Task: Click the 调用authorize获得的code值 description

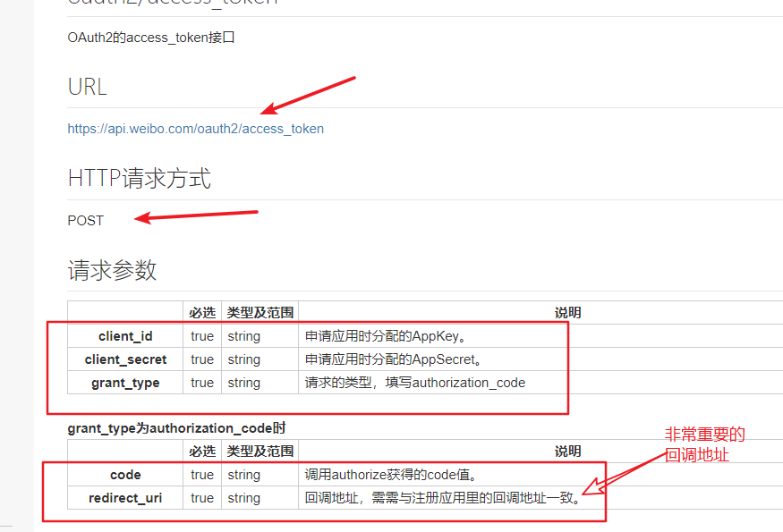Action: click(391, 475)
